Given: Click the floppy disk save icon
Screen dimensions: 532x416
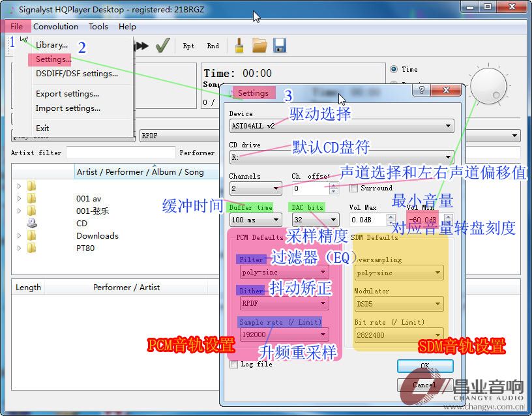Looking at the screenshot, I should (280, 46).
